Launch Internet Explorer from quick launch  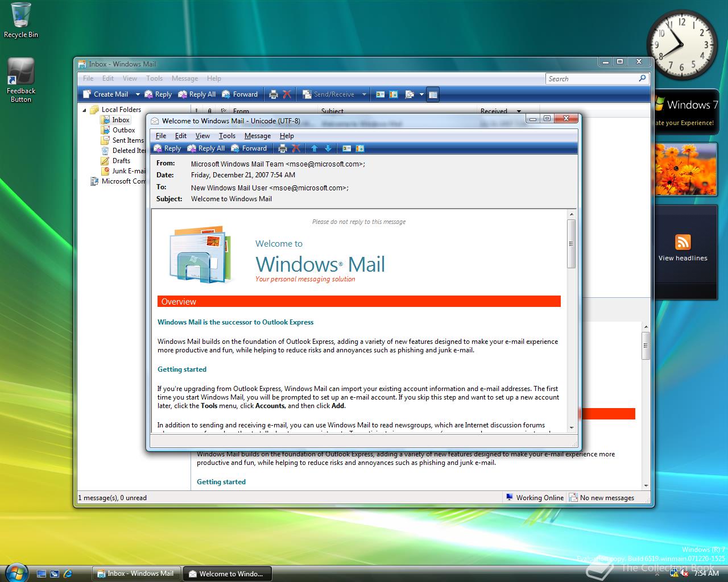pos(68,573)
